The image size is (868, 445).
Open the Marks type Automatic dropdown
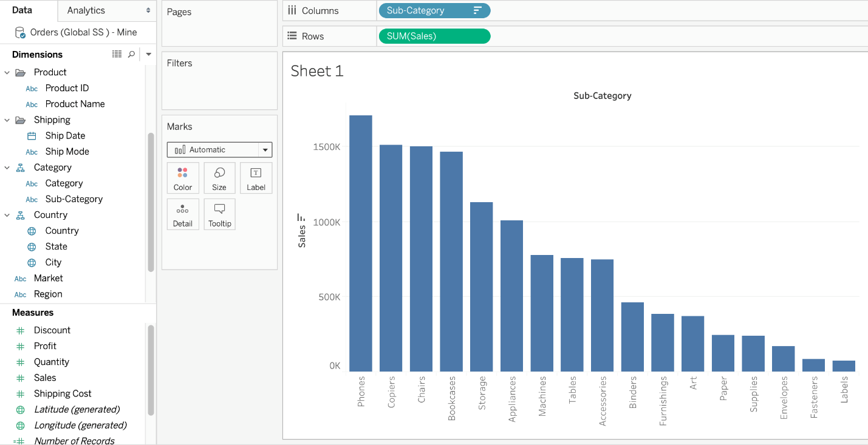(x=220, y=149)
